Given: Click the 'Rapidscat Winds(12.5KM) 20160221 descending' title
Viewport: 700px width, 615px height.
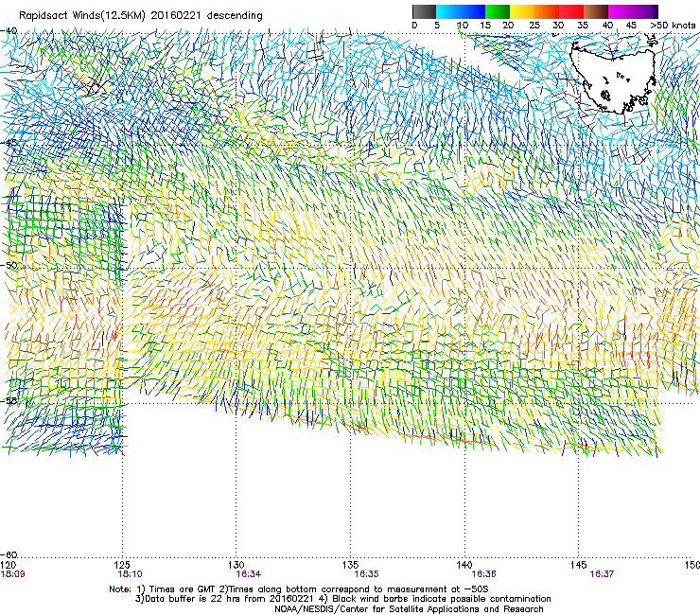Looking at the screenshot, I should pos(141,15).
